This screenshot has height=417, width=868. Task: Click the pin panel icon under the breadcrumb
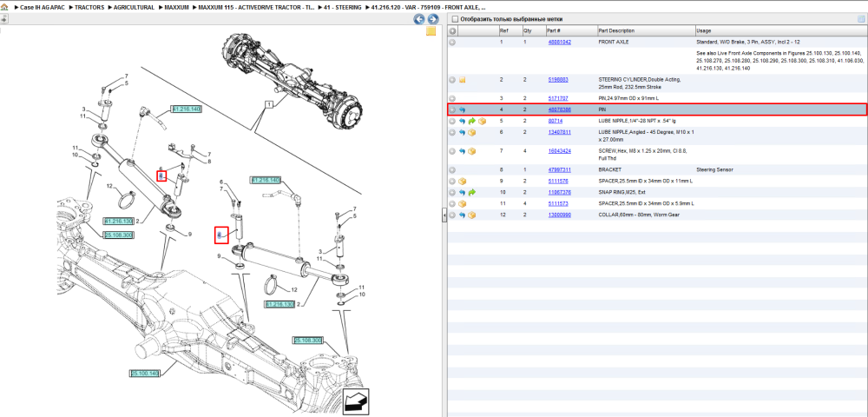point(3,19)
